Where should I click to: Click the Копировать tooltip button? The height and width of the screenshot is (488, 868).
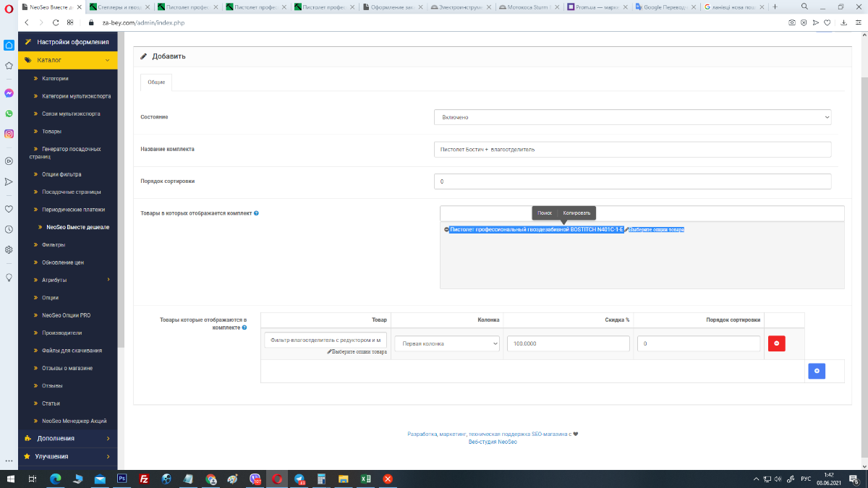coord(576,213)
